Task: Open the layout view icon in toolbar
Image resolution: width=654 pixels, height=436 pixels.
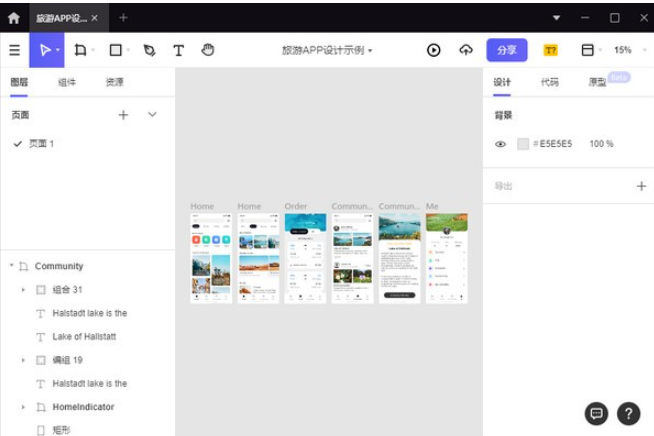Action: [588, 50]
